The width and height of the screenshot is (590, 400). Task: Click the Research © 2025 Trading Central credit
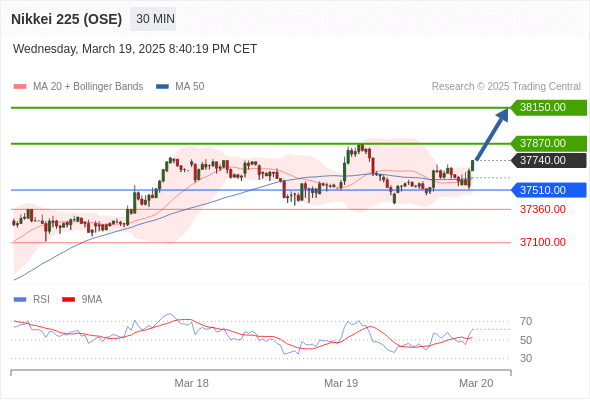(506, 87)
